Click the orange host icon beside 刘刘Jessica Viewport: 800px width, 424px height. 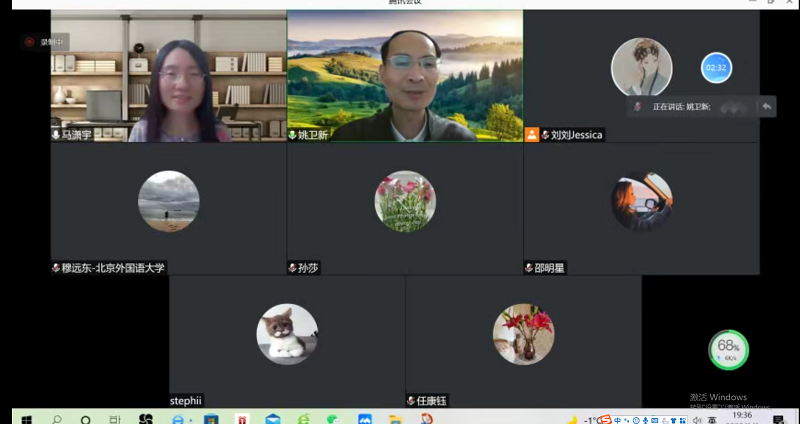pos(532,134)
